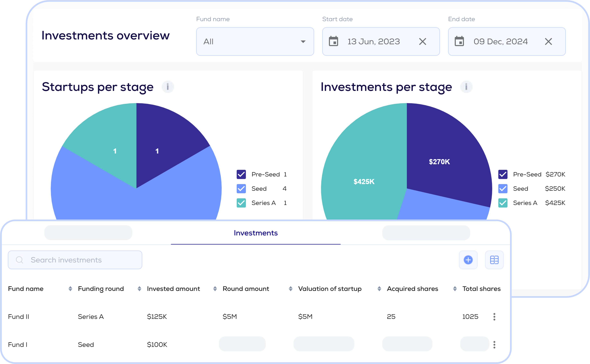590x364 pixels.
Task: Open the table columns layout button
Action: coord(494,260)
